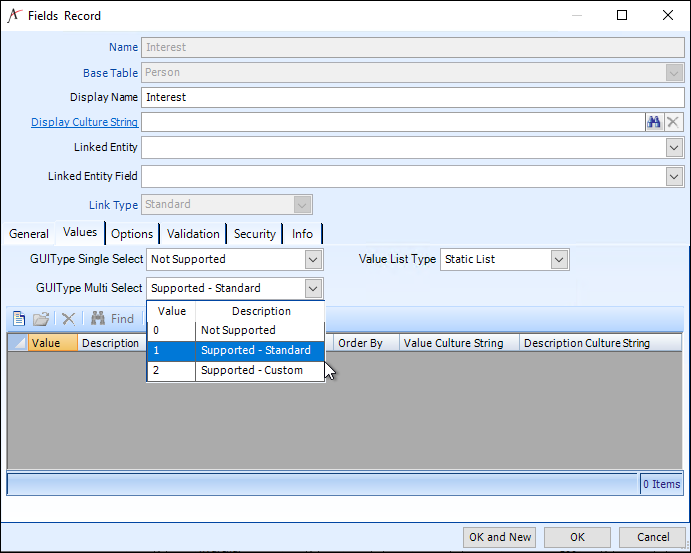Open the Display Culture String link
691x553 pixels.
point(84,122)
